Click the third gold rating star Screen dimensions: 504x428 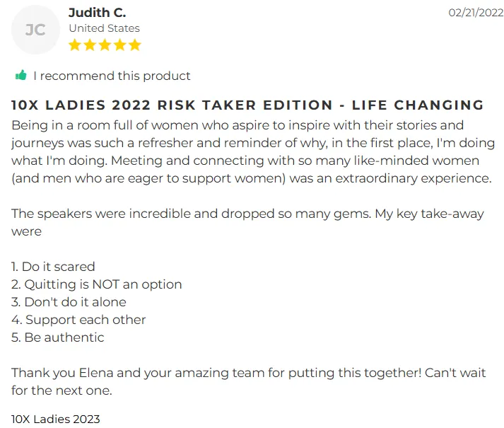(x=105, y=45)
